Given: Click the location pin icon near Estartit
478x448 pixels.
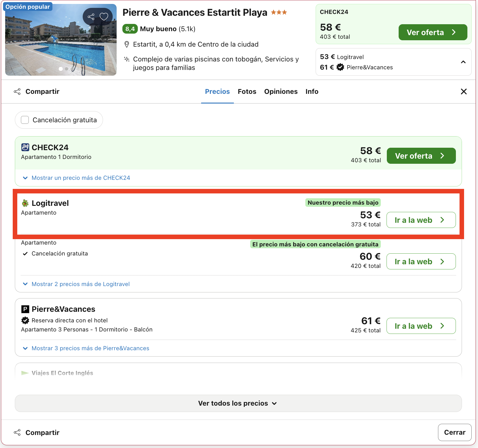Looking at the screenshot, I should coord(127,44).
